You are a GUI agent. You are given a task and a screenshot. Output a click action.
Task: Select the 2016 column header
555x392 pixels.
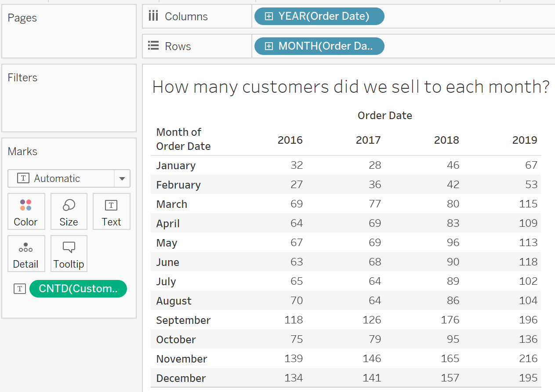coord(290,140)
